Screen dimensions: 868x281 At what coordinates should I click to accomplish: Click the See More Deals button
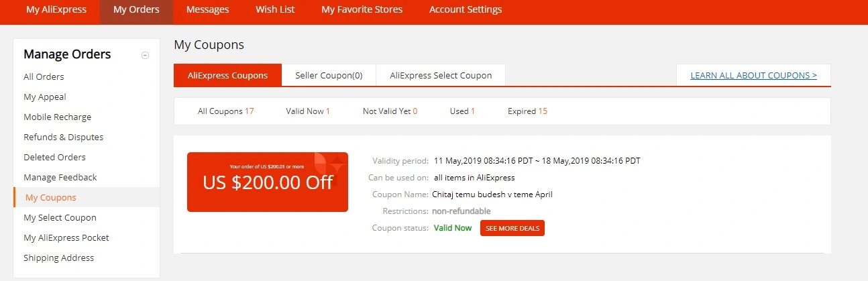point(512,228)
